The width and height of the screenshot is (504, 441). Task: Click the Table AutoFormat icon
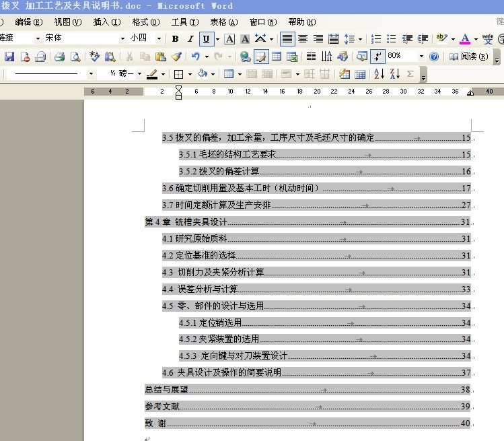tap(345, 74)
